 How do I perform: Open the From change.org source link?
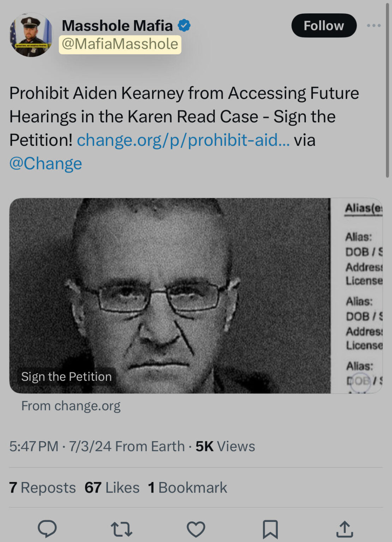click(x=71, y=406)
